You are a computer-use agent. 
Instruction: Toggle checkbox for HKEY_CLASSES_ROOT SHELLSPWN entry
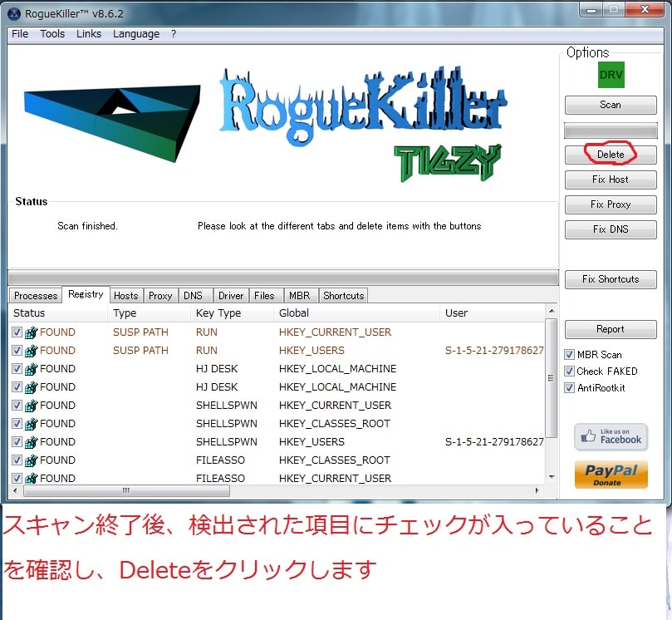point(17,424)
